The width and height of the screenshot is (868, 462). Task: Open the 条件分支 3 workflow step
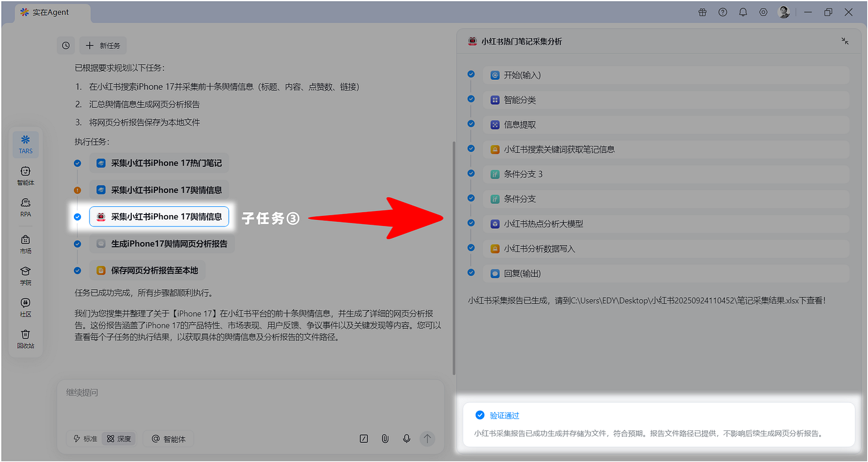[x=666, y=174]
